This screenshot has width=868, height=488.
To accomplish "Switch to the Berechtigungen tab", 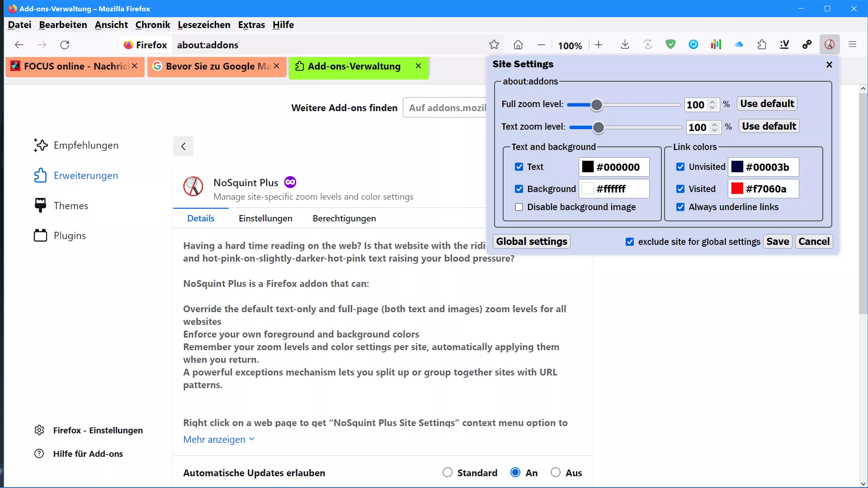I will pos(344,218).
